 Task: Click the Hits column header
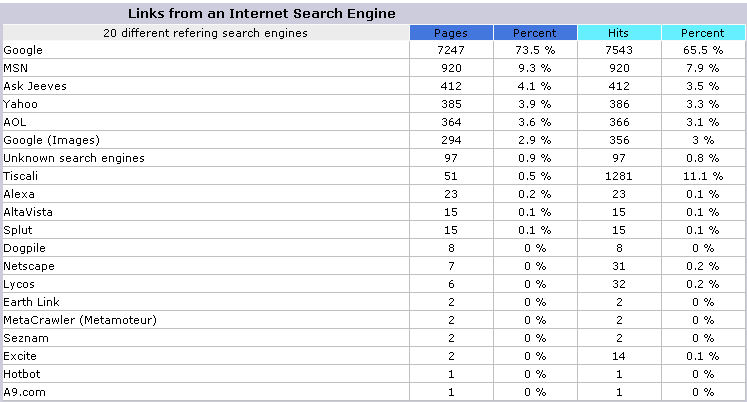click(x=619, y=33)
